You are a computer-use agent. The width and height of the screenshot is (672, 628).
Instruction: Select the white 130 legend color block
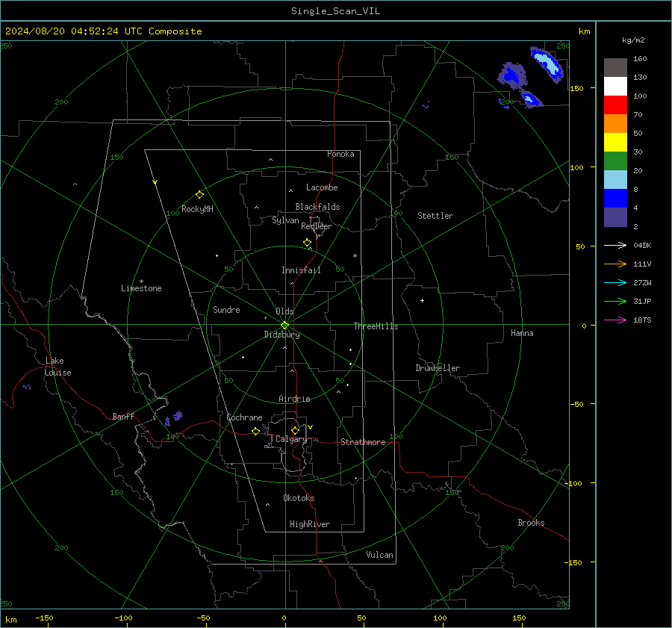(615, 87)
